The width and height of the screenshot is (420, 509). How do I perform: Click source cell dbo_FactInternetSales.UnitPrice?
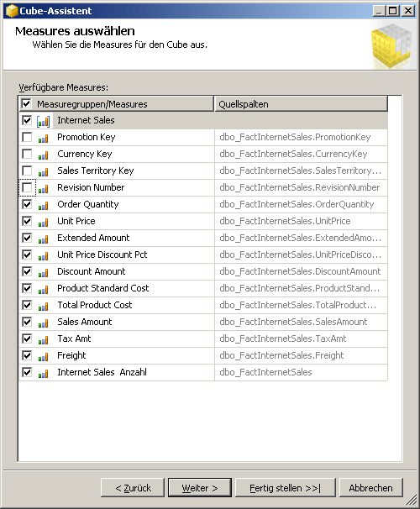[x=301, y=221]
